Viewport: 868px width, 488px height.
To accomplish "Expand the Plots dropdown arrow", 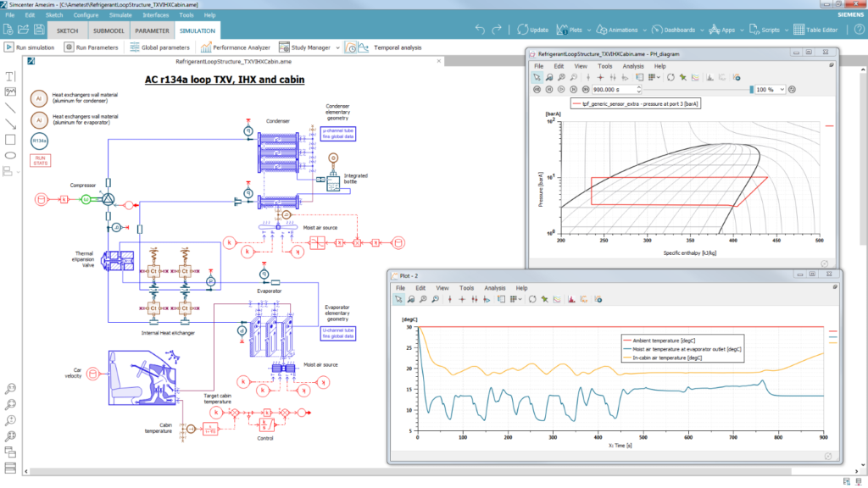I will (x=588, y=29).
